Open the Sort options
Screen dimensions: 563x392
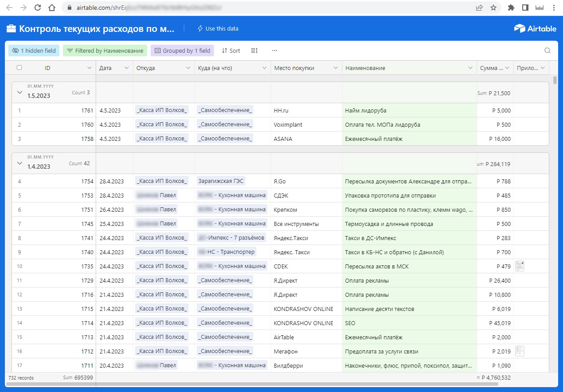pos(231,50)
